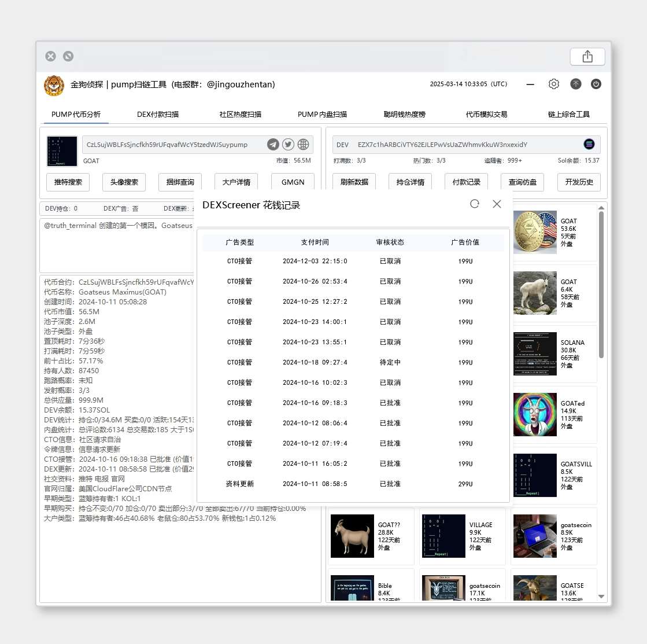The height and width of the screenshot is (644, 647).
Task: Open the GOAT 53.6K gold coin thumbnail
Action: [x=535, y=232]
